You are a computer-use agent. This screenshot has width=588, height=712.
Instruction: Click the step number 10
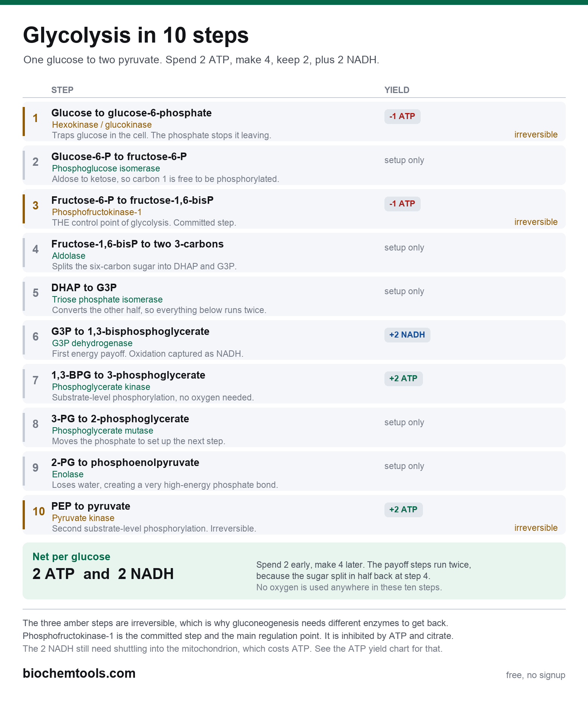39,512
